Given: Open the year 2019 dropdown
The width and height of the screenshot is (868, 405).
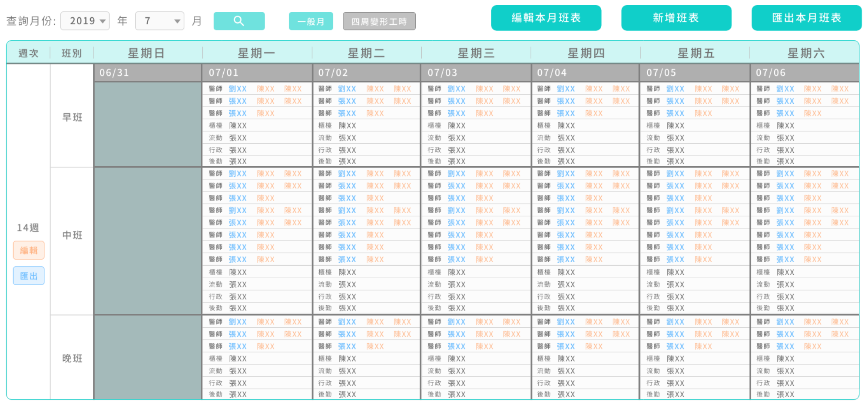Looking at the screenshot, I should [x=85, y=21].
